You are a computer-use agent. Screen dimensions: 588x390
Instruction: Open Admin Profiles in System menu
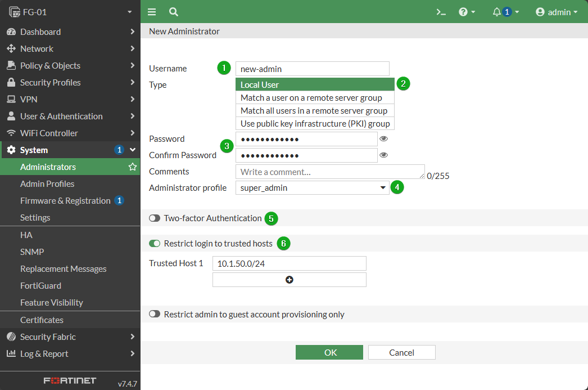[47, 183]
